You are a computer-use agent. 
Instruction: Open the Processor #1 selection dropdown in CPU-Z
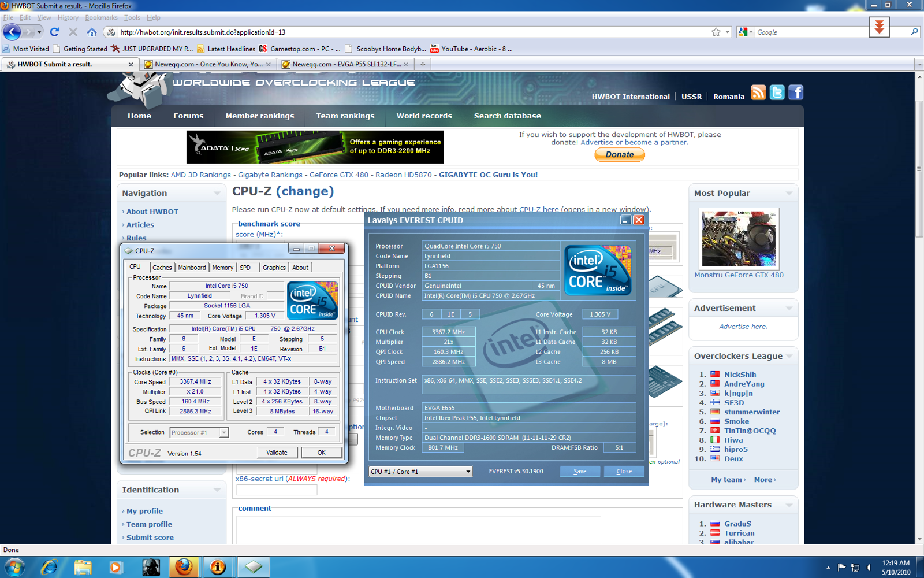tap(199, 432)
